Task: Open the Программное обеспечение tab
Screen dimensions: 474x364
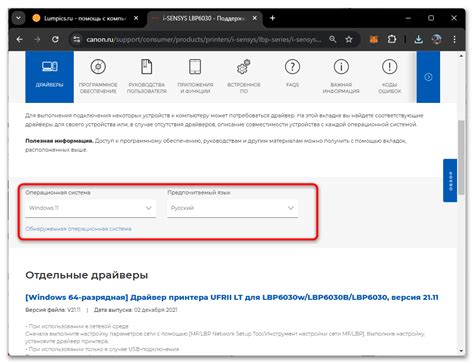Action: tap(98, 77)
